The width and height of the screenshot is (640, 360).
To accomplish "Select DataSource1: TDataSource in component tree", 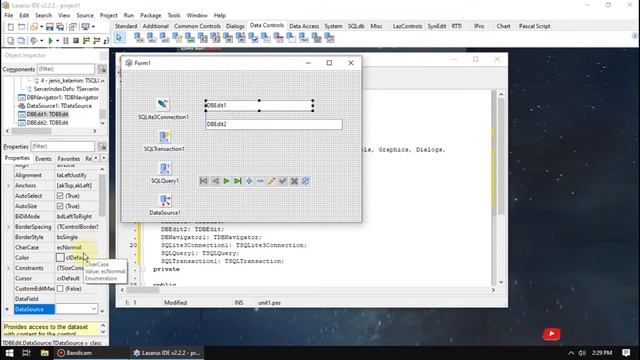I will (55, 106).
